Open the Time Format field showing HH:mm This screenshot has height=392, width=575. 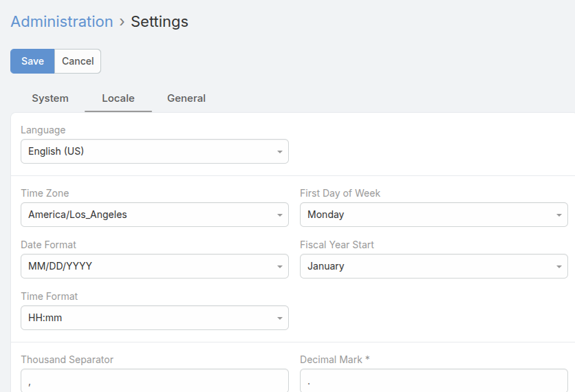(148, 318)
